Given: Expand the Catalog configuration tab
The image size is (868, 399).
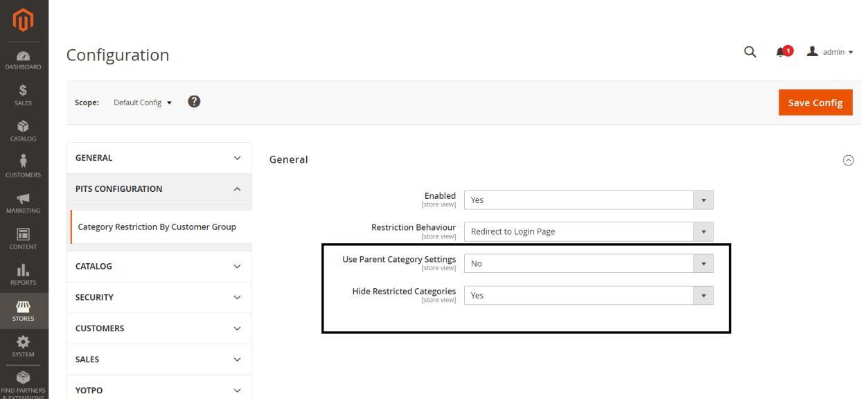Looking at the screenshot, I should pos(159,266).
